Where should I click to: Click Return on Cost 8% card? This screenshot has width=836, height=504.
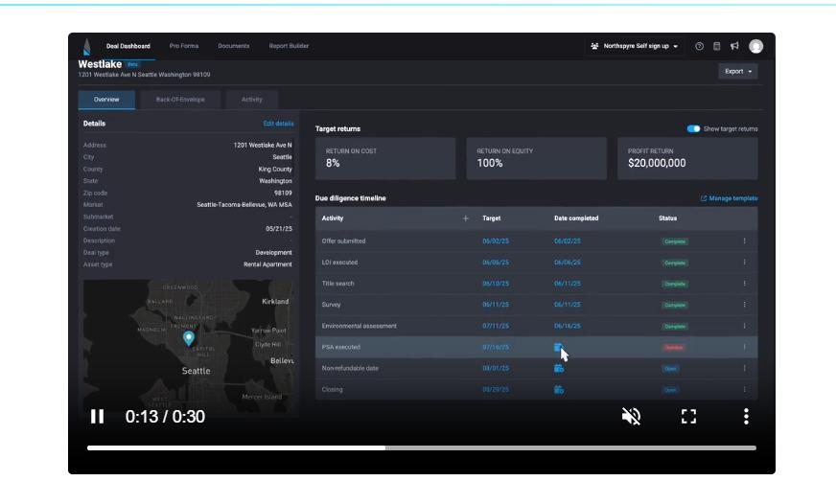[x=385, y=158]
